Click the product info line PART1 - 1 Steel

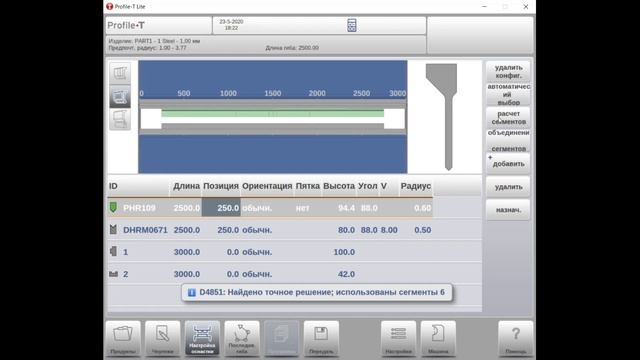(154, 41)
